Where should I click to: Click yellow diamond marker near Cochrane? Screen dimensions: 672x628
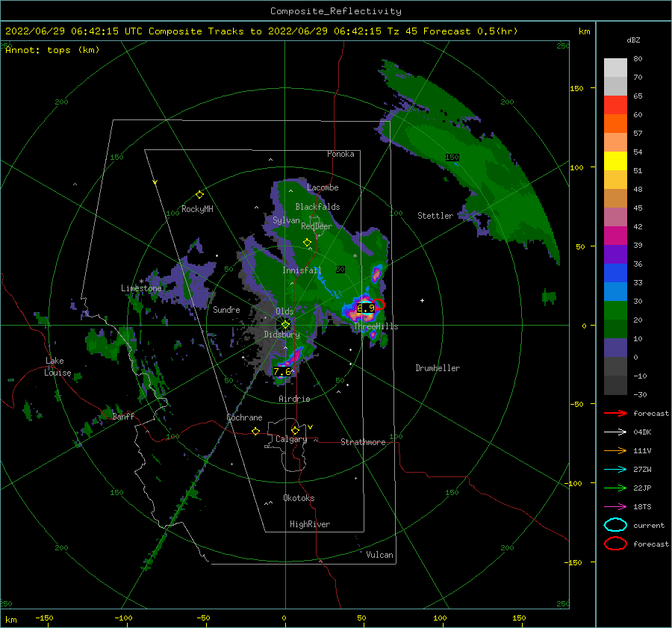coord(256,431)
